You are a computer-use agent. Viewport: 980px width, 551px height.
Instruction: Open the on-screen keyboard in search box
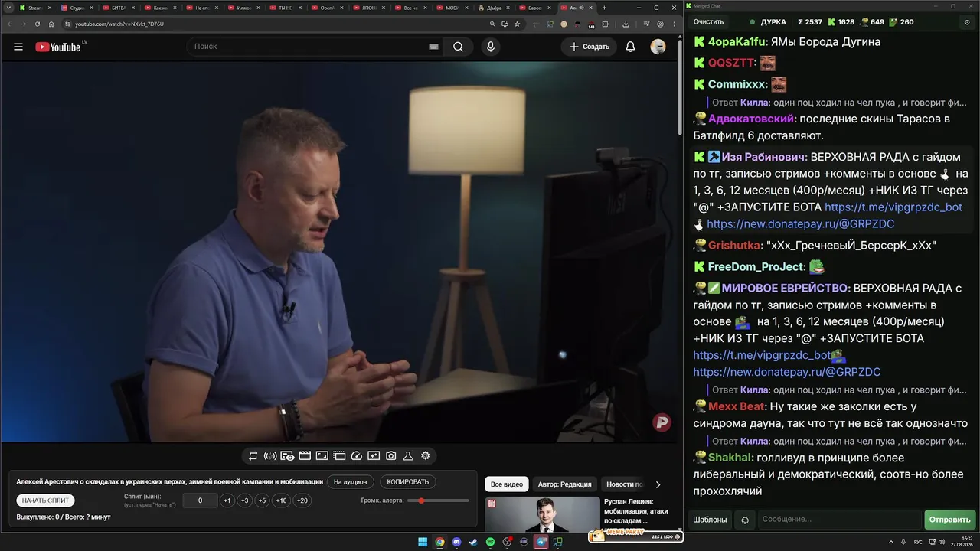[433, 47]
